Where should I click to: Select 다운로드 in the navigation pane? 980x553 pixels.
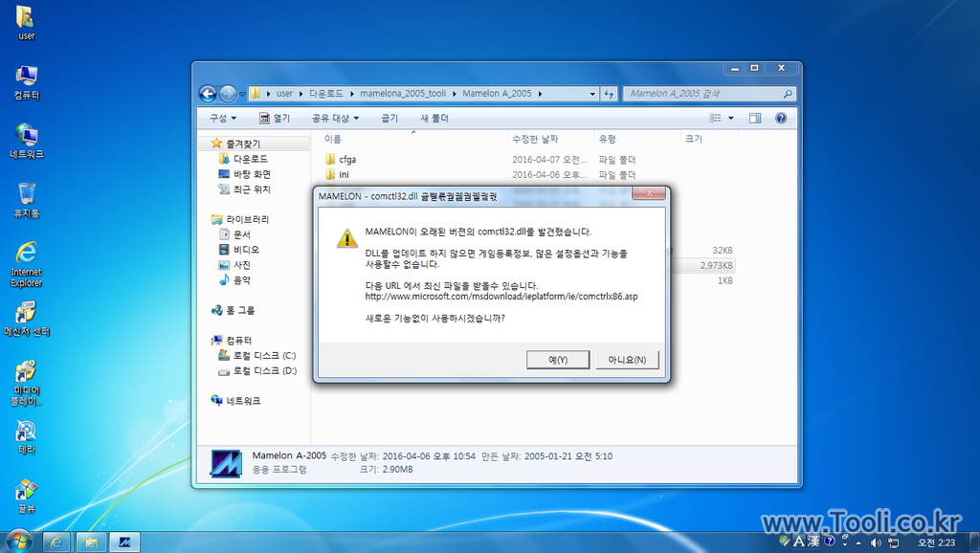pyautogui.click(x=243, y=159)
